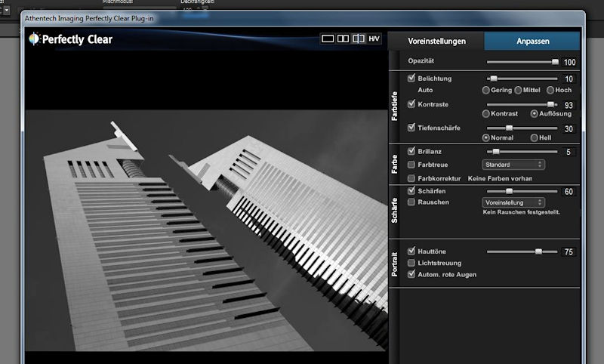Open the Farbtreue Standard dropdown
Screen dimensions: 604x364
click(513, 164)
